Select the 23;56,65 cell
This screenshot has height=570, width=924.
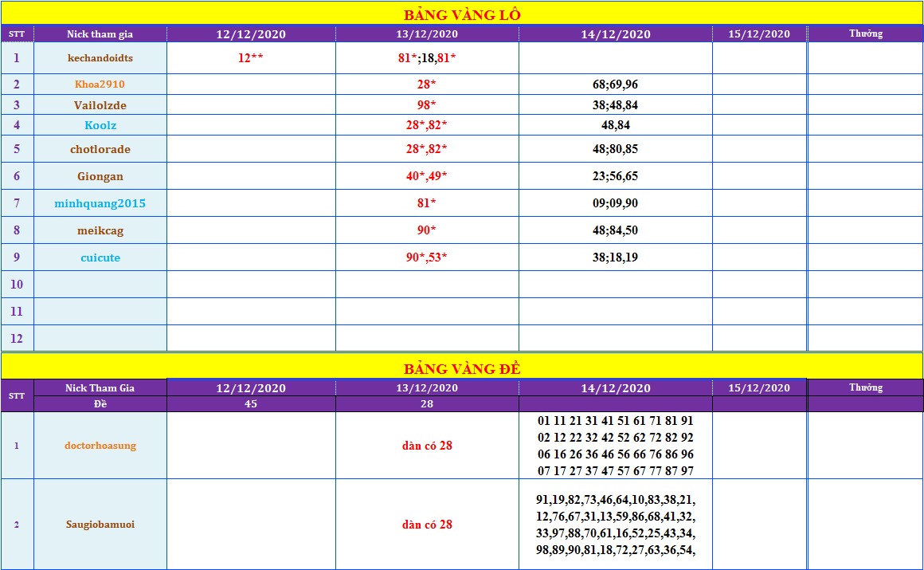616,176
